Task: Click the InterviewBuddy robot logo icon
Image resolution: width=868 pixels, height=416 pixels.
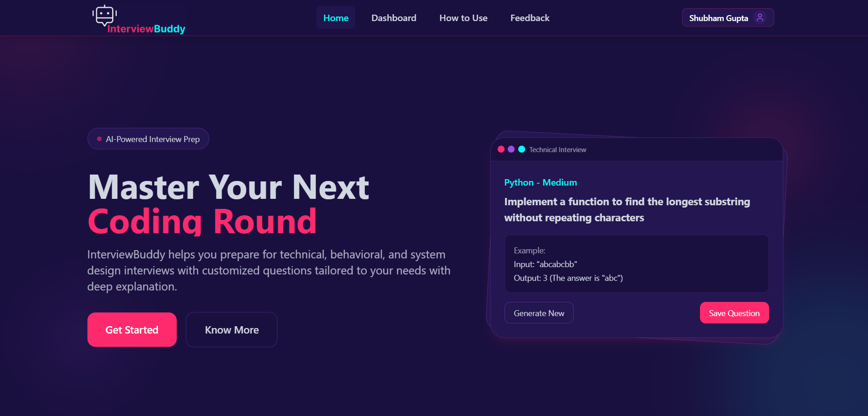Action: (104, 15)
